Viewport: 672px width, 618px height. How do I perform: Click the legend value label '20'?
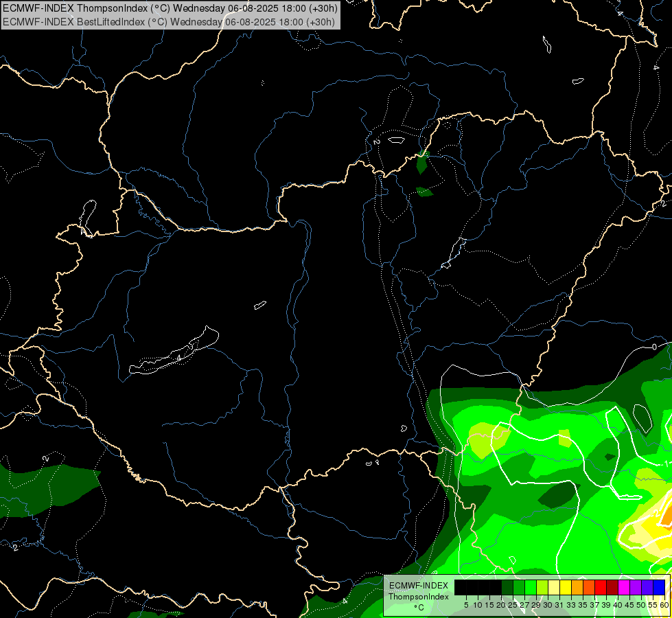(x=501, y=605)
